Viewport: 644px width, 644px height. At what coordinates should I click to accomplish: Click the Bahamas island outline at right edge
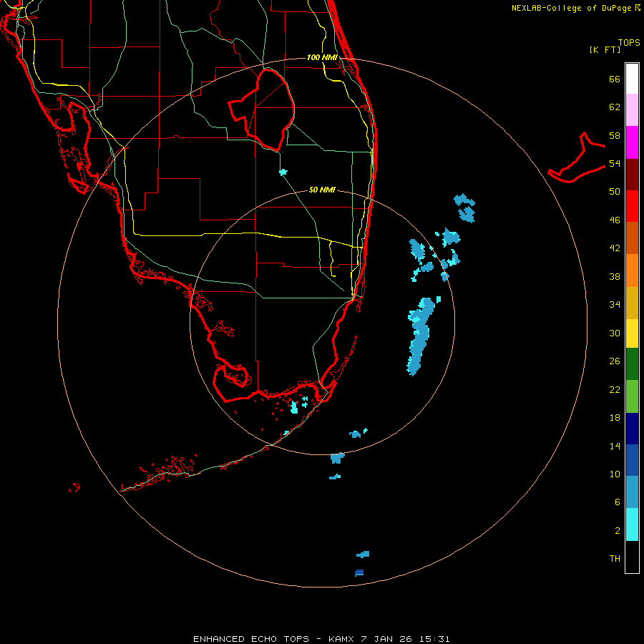pyautogui.click(x=577, y=158)
